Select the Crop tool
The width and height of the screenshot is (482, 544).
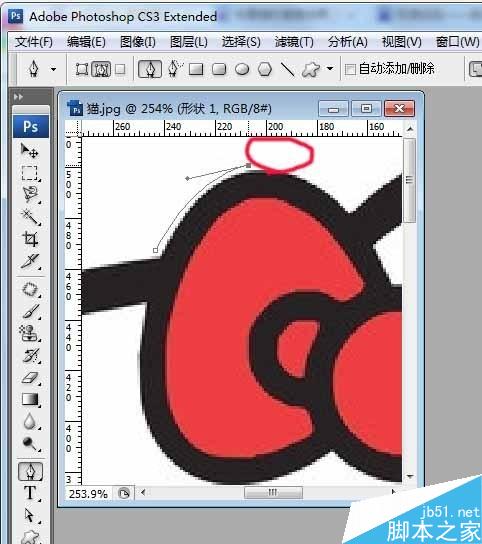point(30,239)
